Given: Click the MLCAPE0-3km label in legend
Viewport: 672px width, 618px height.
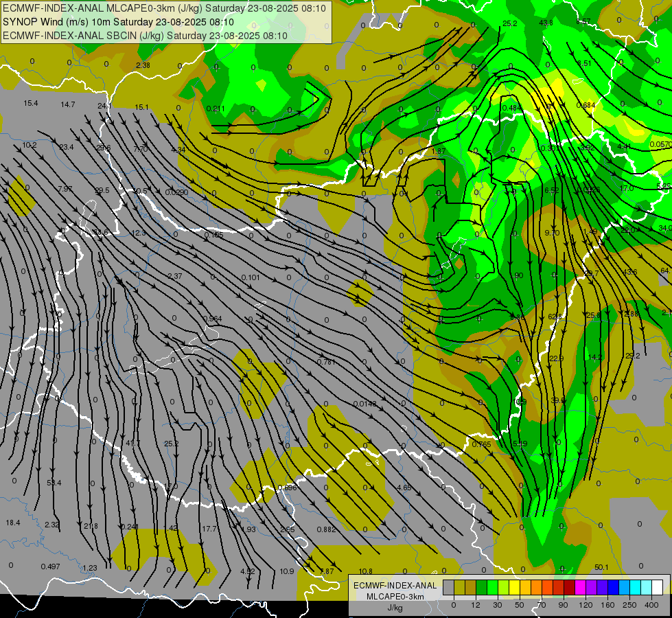Looking at the screenshot, I should click(395, 597).
